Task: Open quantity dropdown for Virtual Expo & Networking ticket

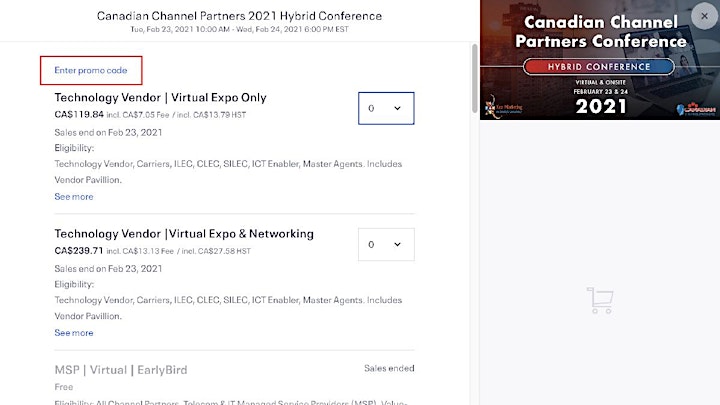Action: pos(386,244)
